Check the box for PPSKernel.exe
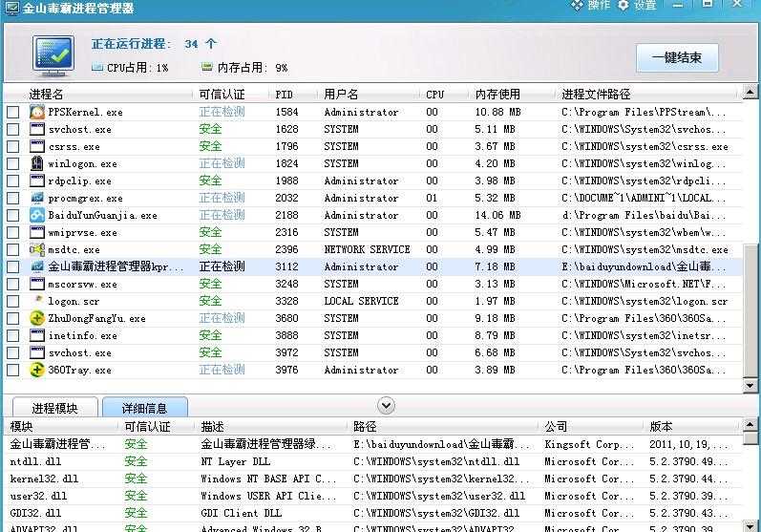Image resolution: width=761 pixels, height=532 pixels. (x=13, y=112)
